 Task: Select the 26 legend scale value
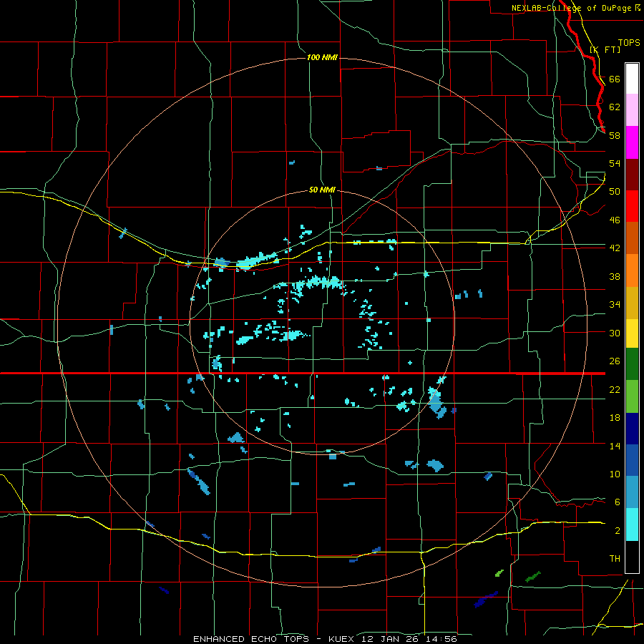615,361
